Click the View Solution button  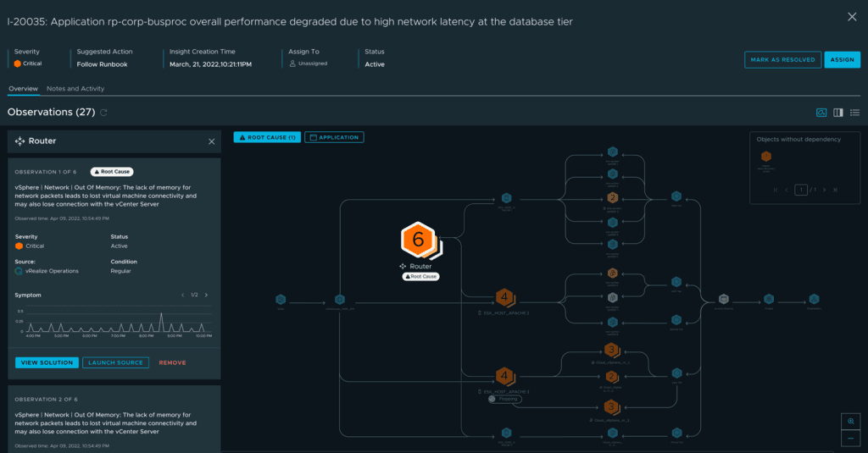pos(47,362)
